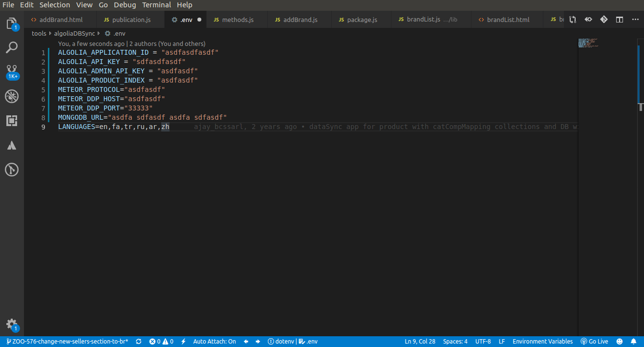
Task: Open more actions ellipsis in editor toolbar
Action: pyautogui.click(x=635, y=20)
